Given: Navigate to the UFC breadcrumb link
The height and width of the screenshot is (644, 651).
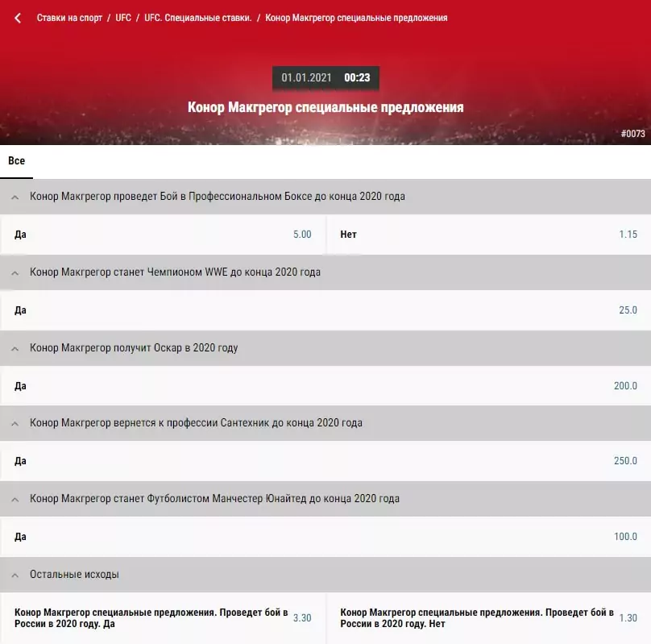Looking at the screenshot, I should (123, 18).
